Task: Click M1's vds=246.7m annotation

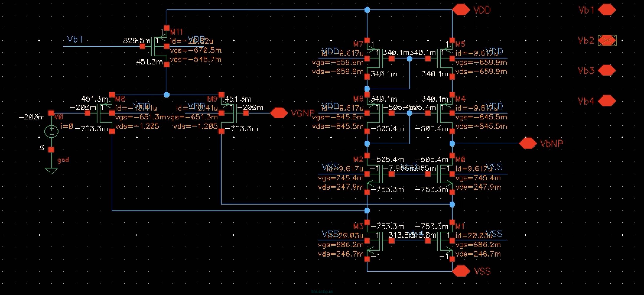Action: [x=478, y=254]
